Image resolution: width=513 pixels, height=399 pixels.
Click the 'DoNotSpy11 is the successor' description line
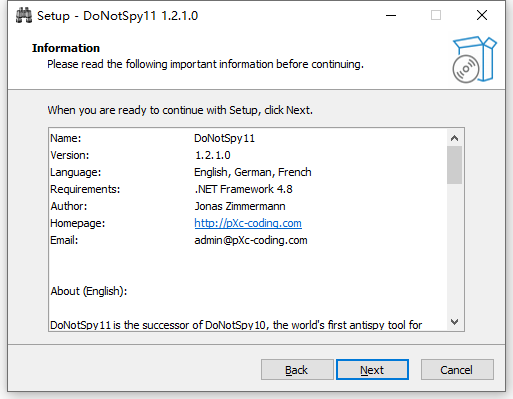(x=236, y=325)
